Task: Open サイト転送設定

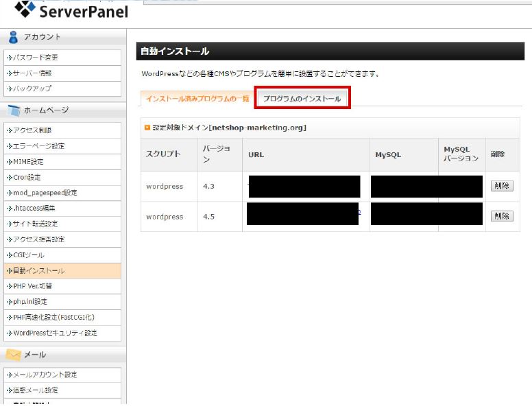Action: click(x=62, y=224)
